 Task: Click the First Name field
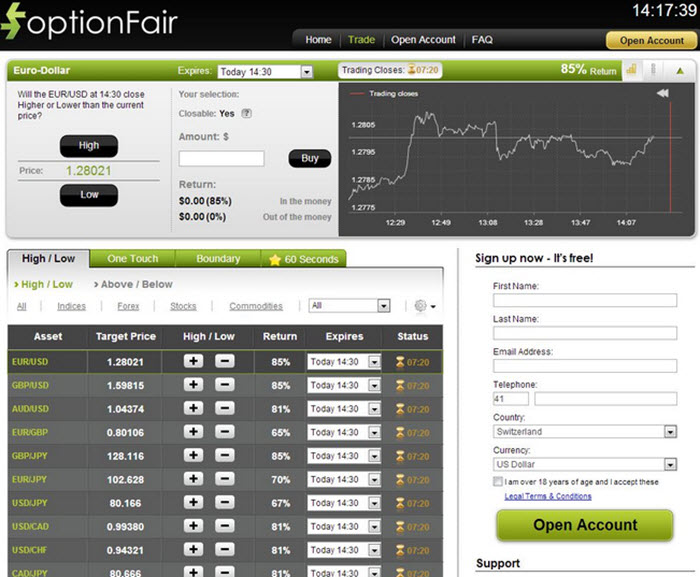click(585, 300)
